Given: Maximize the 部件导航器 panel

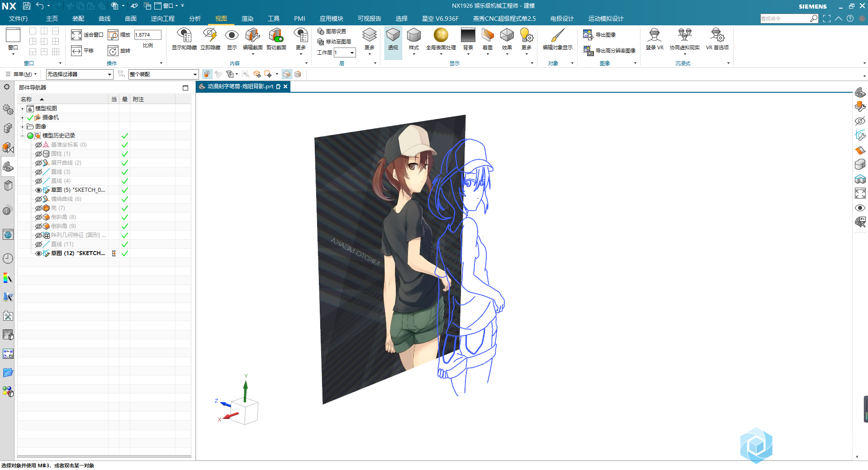Looking at the screenshot, I should [185, 88].
